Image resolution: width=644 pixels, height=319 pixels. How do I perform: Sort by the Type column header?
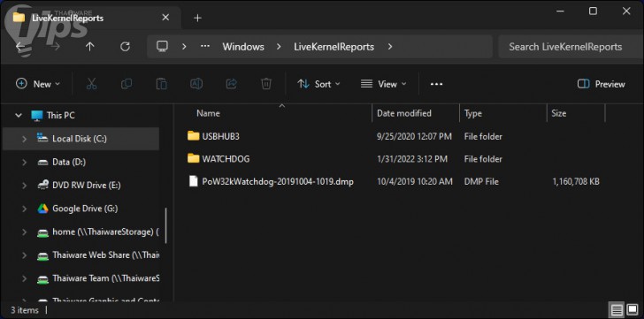point(472,114)
